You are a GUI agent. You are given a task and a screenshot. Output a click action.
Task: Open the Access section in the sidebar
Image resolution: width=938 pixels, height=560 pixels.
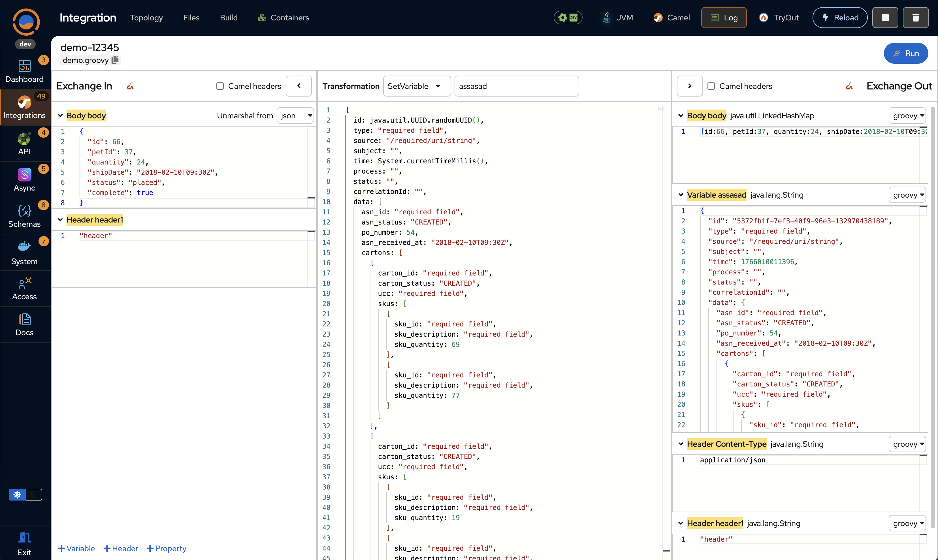click(24, 288)
